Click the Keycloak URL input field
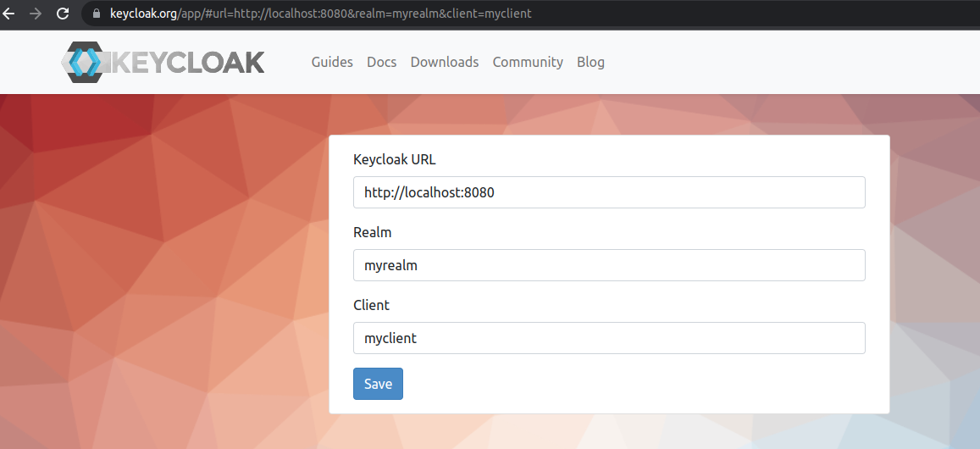This screenshot has height=449, width=980. click(609, 192)
